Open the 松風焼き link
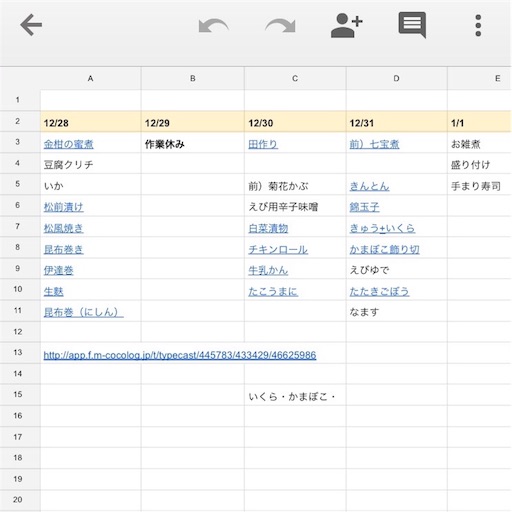Screen dimensions: 512x512 (64, 228)
